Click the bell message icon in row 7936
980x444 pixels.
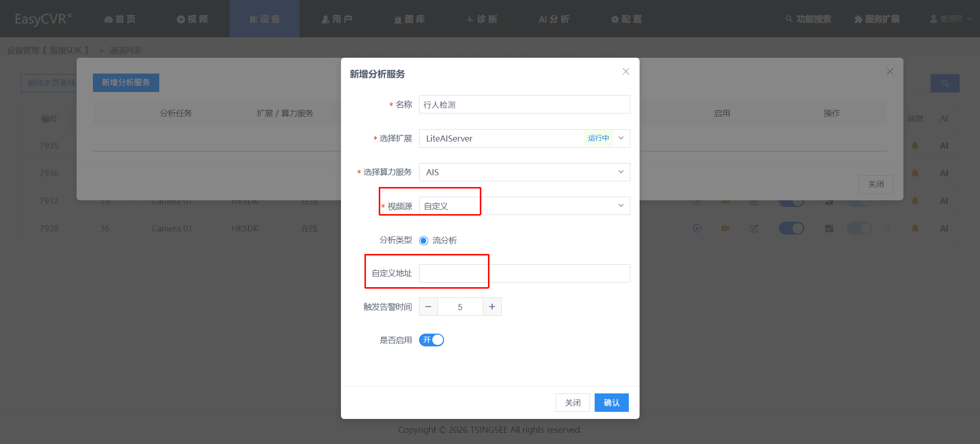point(915,173)
